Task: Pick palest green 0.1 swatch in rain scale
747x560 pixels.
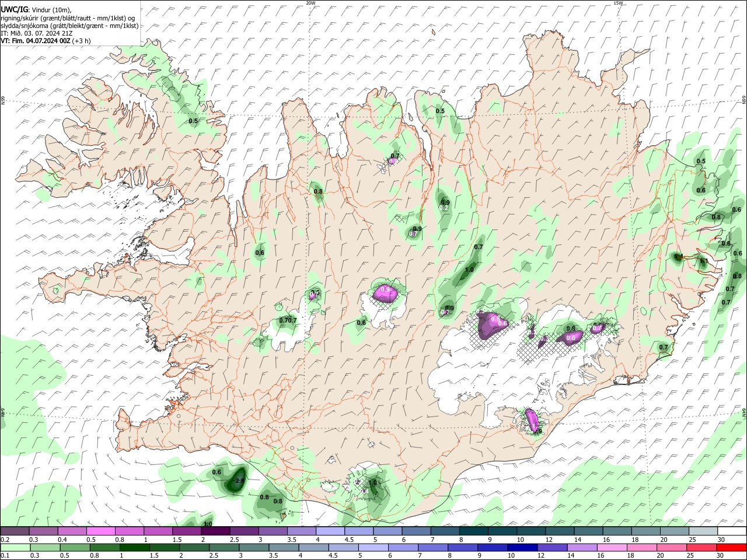Action: [15, 547]
